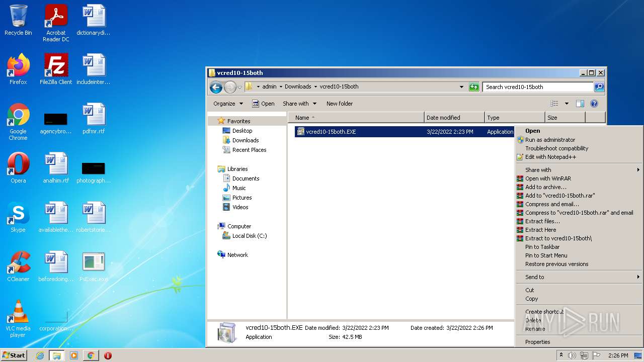Click Properties in the context menu

click(537, 342)
